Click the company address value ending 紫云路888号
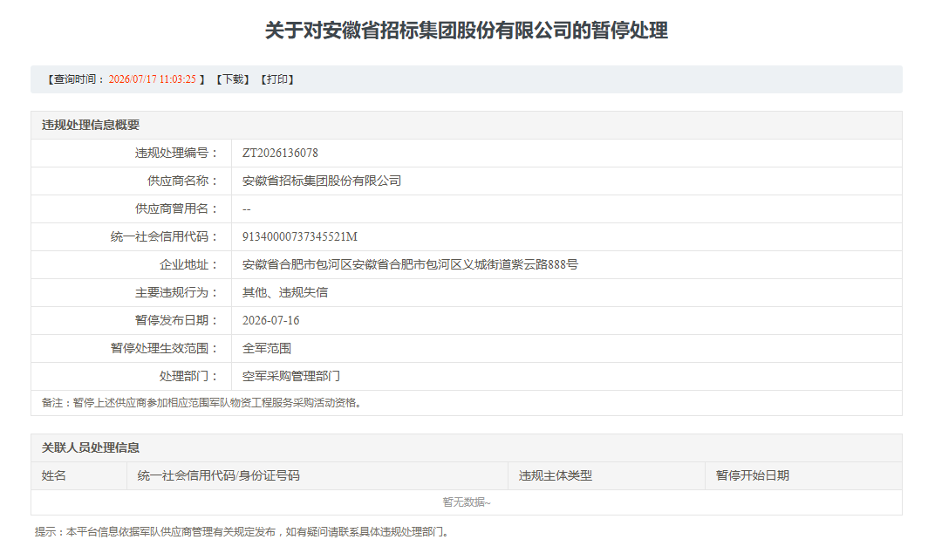Image resolution: width=935 pixels, height=560 pixels. pos(410,264)
